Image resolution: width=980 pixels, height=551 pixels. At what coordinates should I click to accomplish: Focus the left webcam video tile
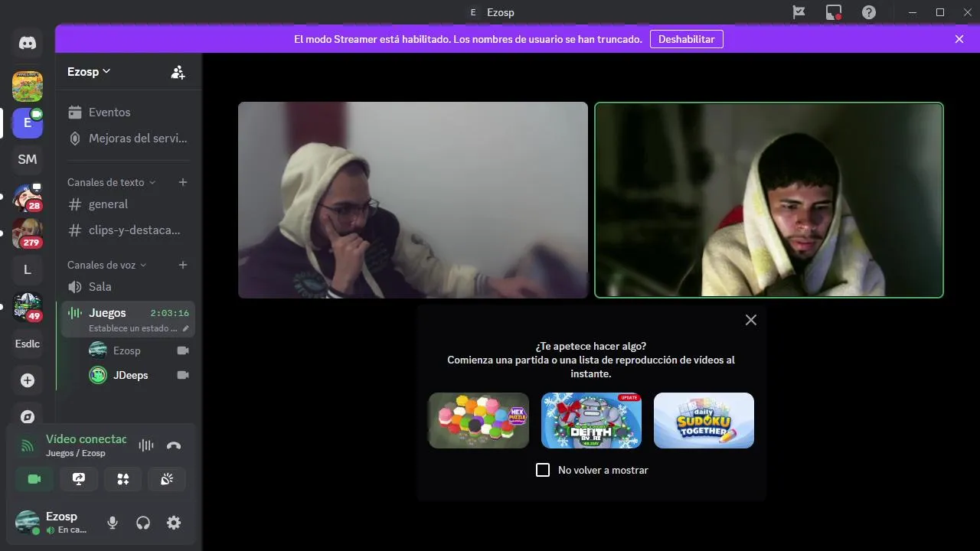[413, 200]
